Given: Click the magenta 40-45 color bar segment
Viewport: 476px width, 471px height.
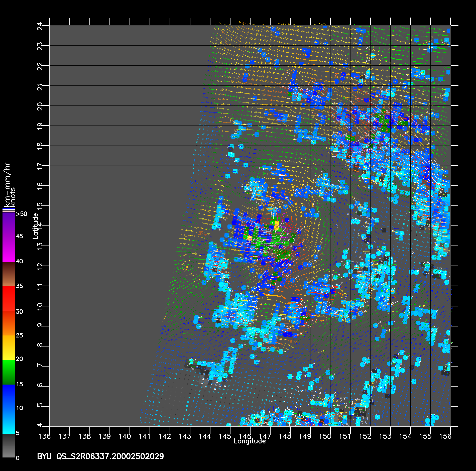Looking at the screenshot, I should tap(9, 249).
